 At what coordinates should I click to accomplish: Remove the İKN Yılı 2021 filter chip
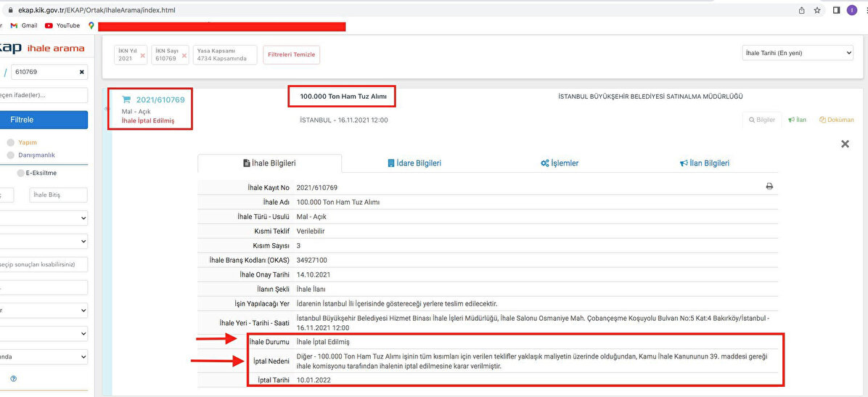tap(142, 55)
